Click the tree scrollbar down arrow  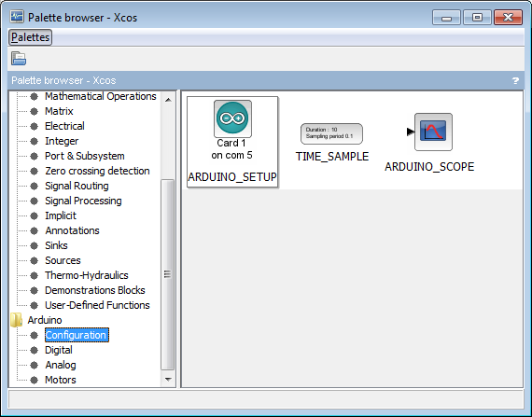click(x=168, y=379)
